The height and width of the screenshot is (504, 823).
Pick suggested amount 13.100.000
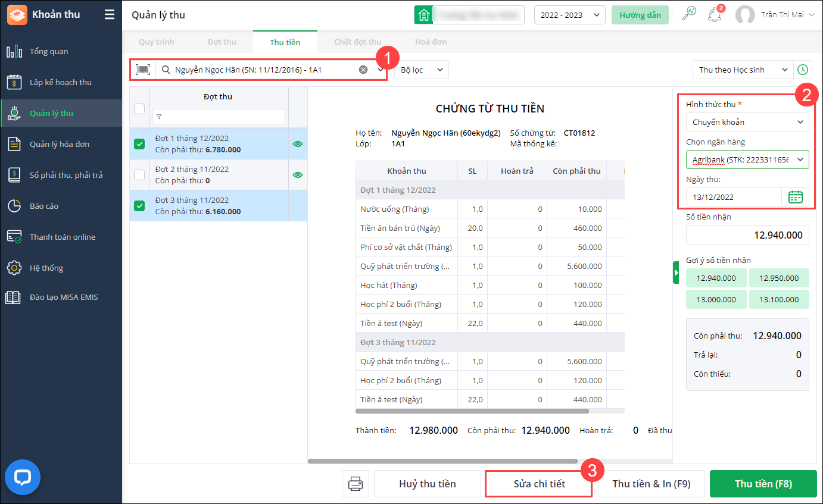[x=779, y=299]
